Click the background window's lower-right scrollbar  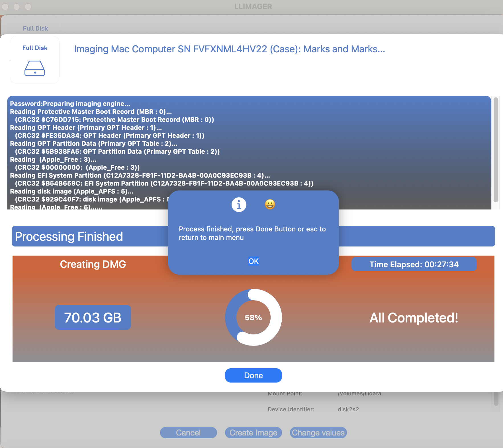tap(496, 398)
